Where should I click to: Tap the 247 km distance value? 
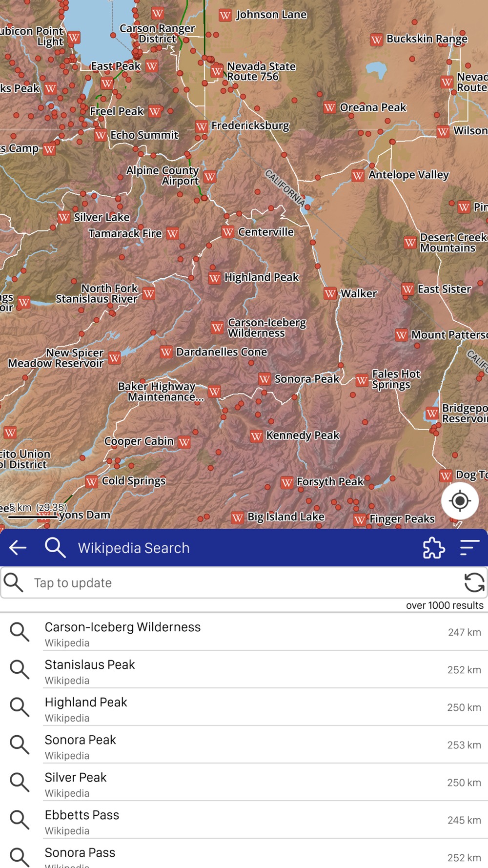[465, 632]
